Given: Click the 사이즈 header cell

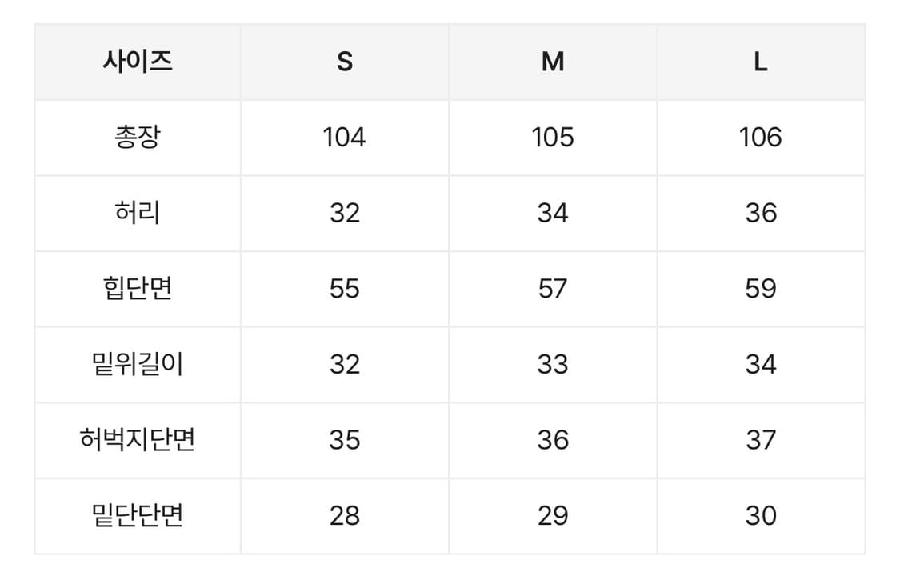Looking at the screenshot, I should point(138,62).
